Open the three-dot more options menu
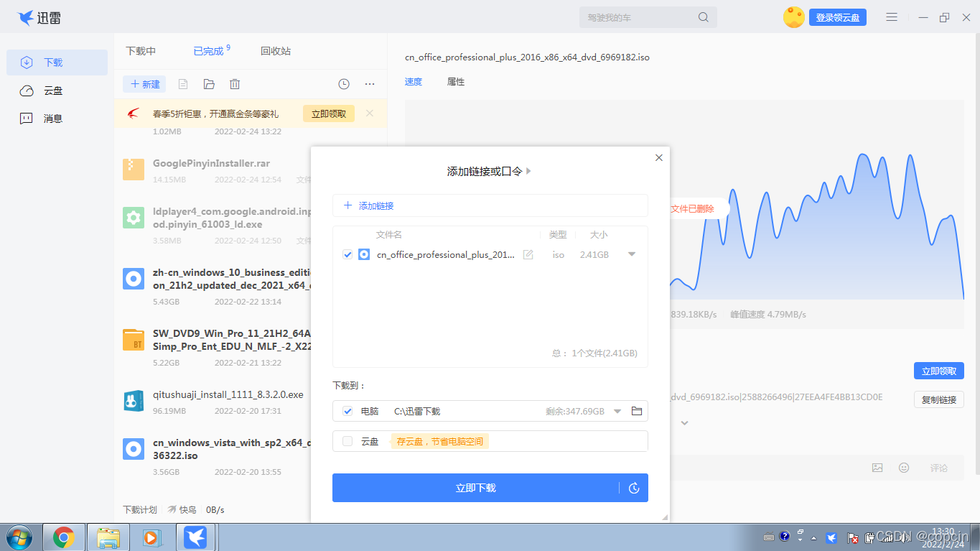Image resolution: width=980 pixels, height=551 pixels. pos(370,84)
